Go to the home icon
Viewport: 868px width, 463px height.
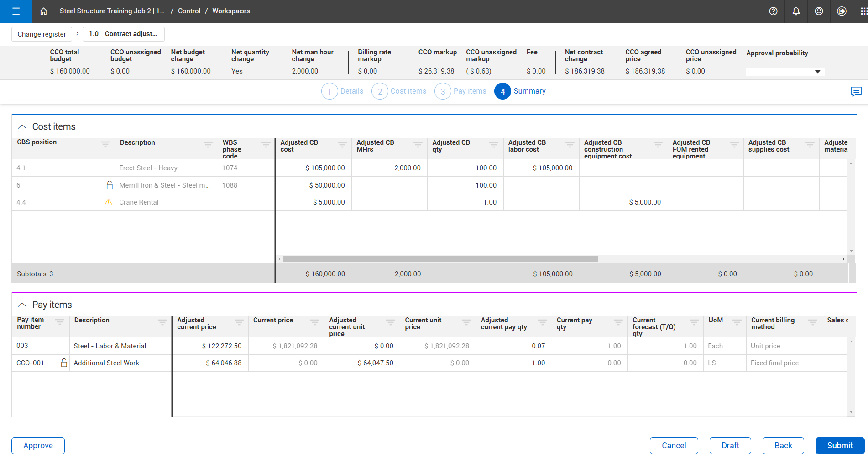coord(43,11)
